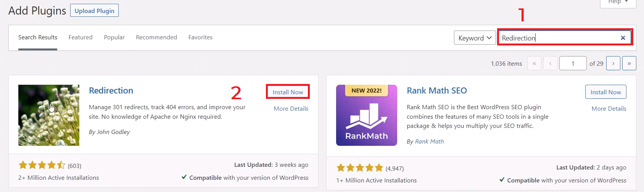Open the Redirection plugin title link
The height and width of the screenshot is (192, 644).
111,91
